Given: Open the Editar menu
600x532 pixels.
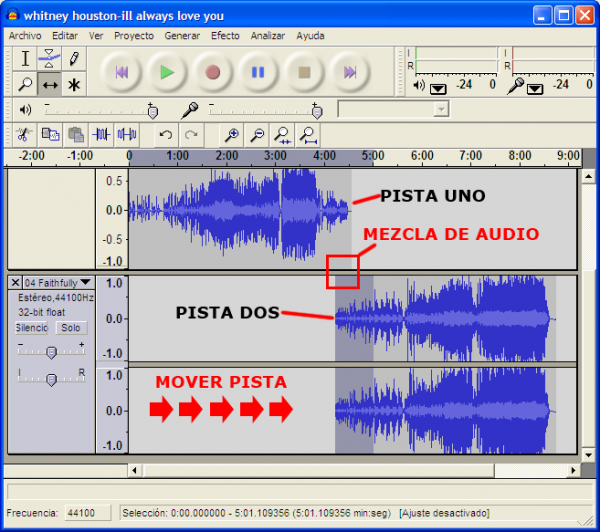Looking at the screenshot, I should (x=65, y=36).
